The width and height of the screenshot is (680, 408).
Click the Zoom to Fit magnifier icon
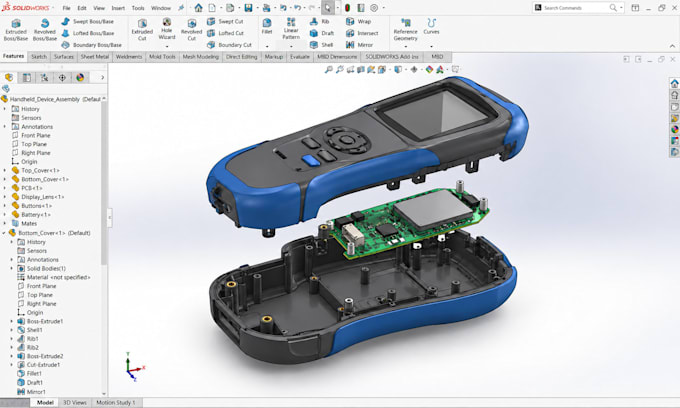pos(329,69)
